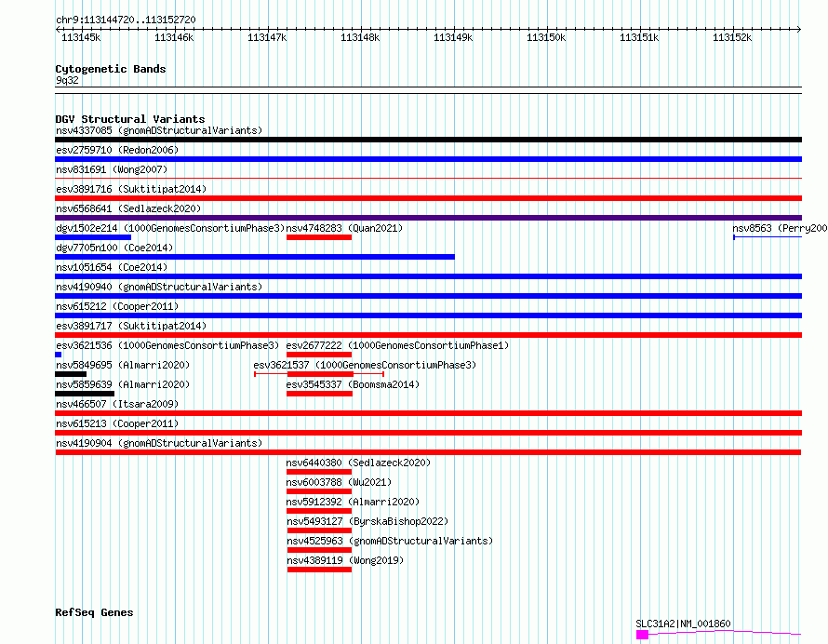This screenshot has width=828, height=644.
Task: Select variant dgv7705n100 (Coe2014) label
Action: 114,248
